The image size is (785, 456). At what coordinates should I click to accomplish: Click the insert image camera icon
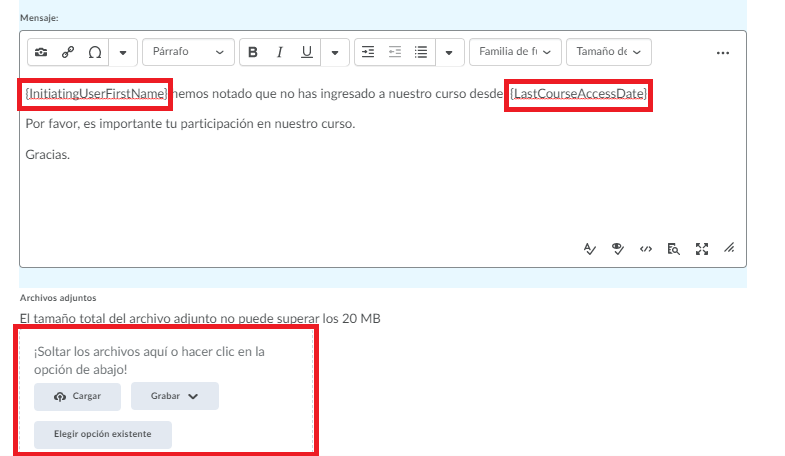[41, 52]
